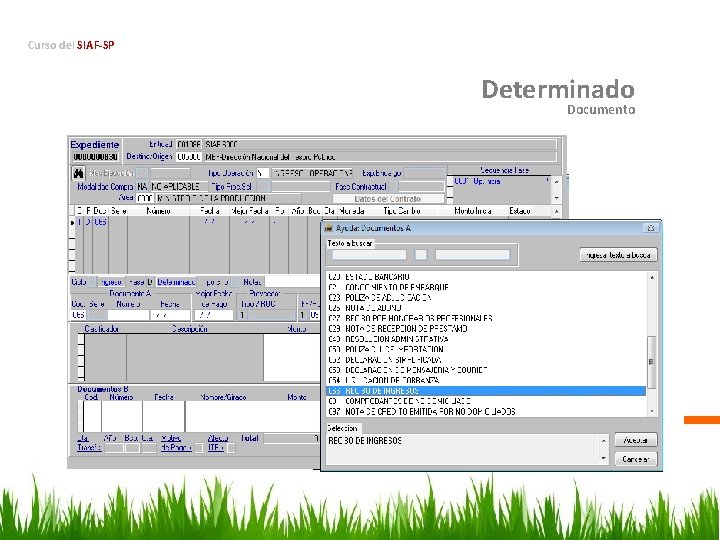Image resolution: width=720 pixels, height=540 pixels.
Task: Click the Selección box down arrow
Action: point(604,458)
